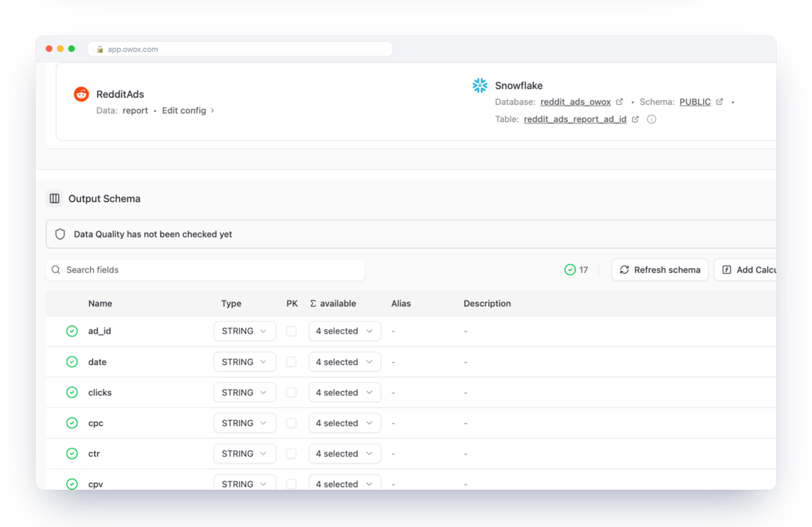Click the Name column header
This screenshot has width=812, height=527.
click(100, 304)
